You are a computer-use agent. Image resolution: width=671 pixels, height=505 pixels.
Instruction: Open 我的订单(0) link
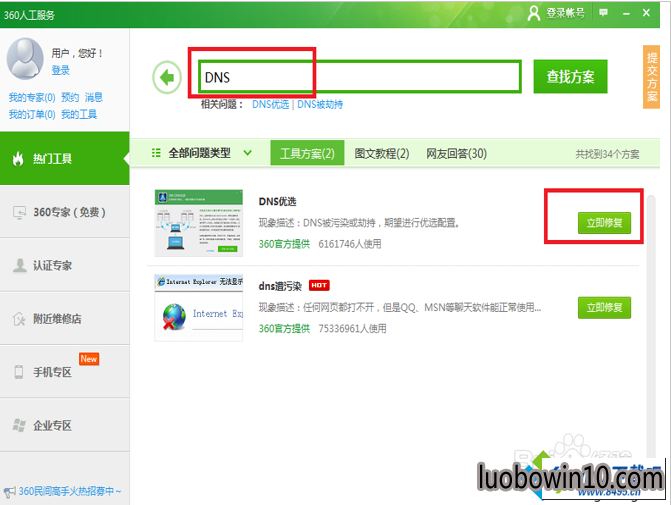tap(32, 114)
